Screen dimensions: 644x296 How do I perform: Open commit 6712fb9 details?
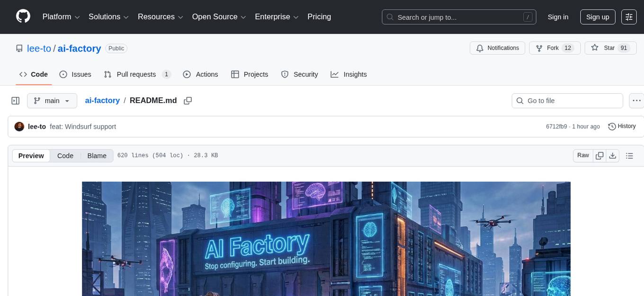coord(556,126)
